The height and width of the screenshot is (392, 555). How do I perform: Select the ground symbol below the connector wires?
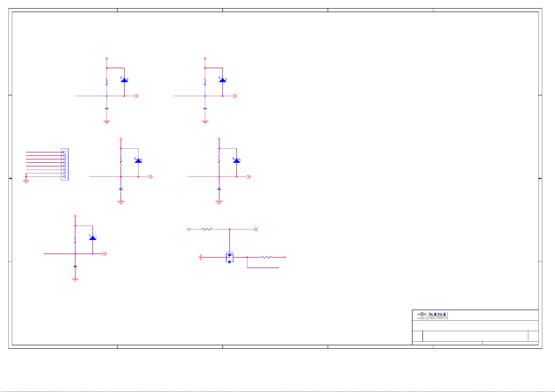26,182
